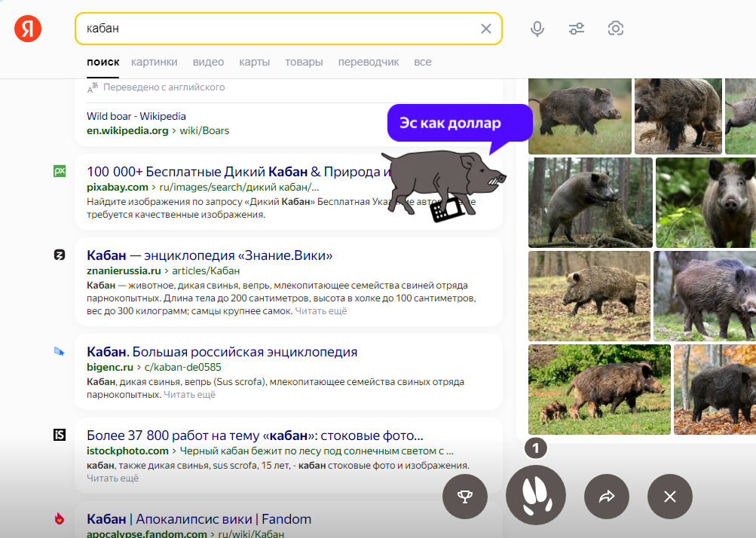Open dark boar with piglets thumbnail, top row
The image size is (756, 538).
(678, 116)
